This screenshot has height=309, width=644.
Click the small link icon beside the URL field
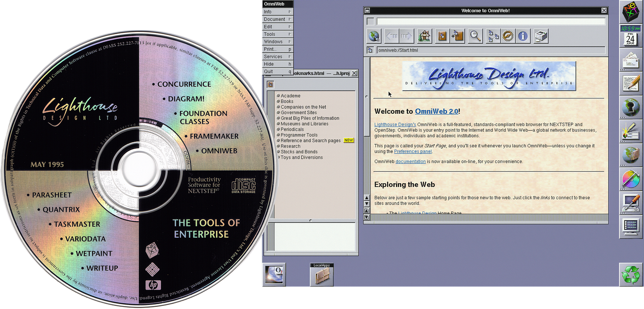[x=370, y=50]
